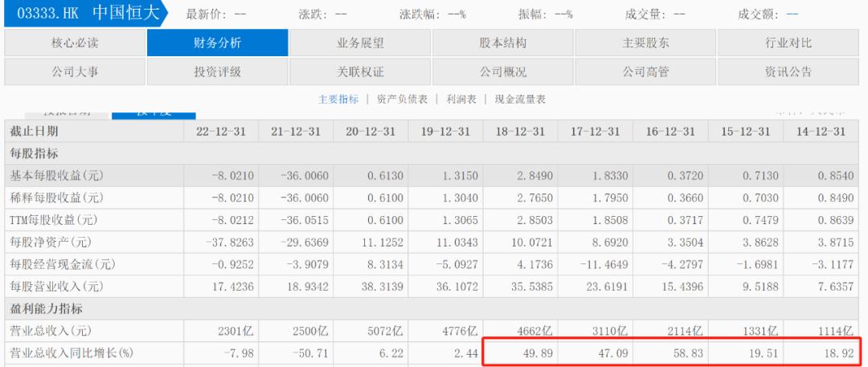Click the 18.92 growth value

(x=838, y=353)
